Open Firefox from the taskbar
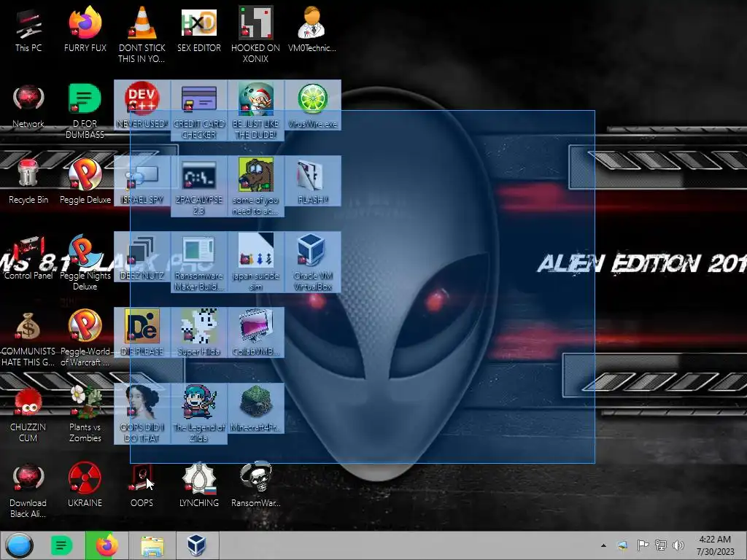The width and height of the screenshot is (747, 560). click(107, 545)
